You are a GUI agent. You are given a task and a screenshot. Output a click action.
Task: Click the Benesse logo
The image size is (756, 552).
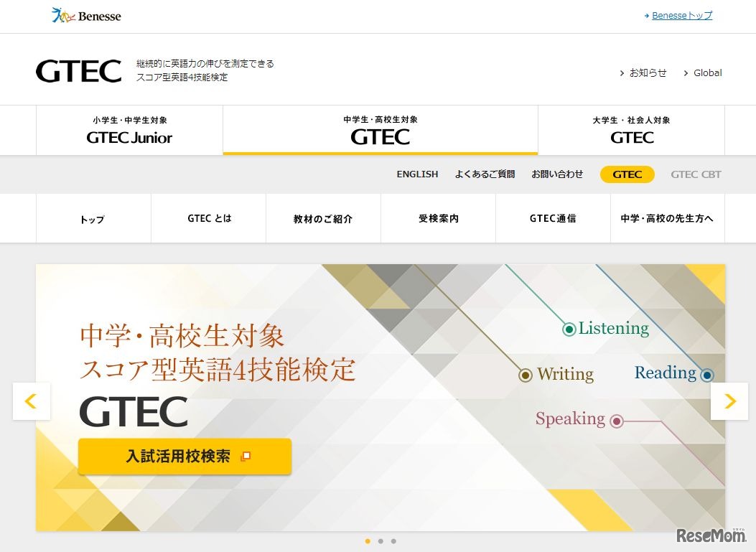coord(85,16)
